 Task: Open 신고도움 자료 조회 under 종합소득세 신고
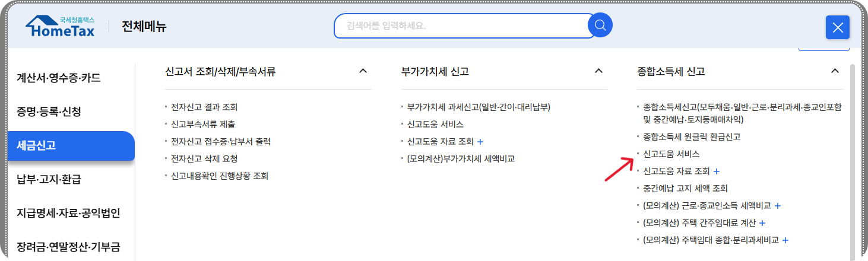click(676, 171)
